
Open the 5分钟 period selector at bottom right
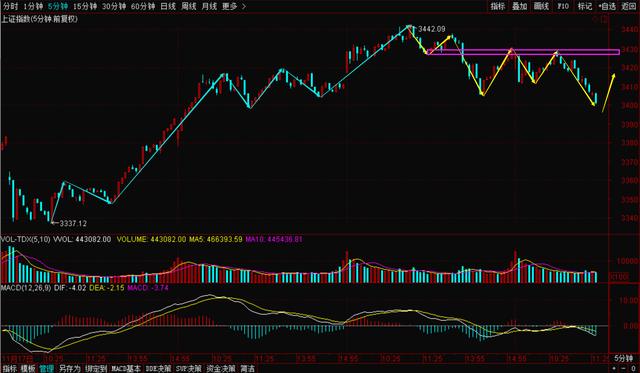[623, 359]
